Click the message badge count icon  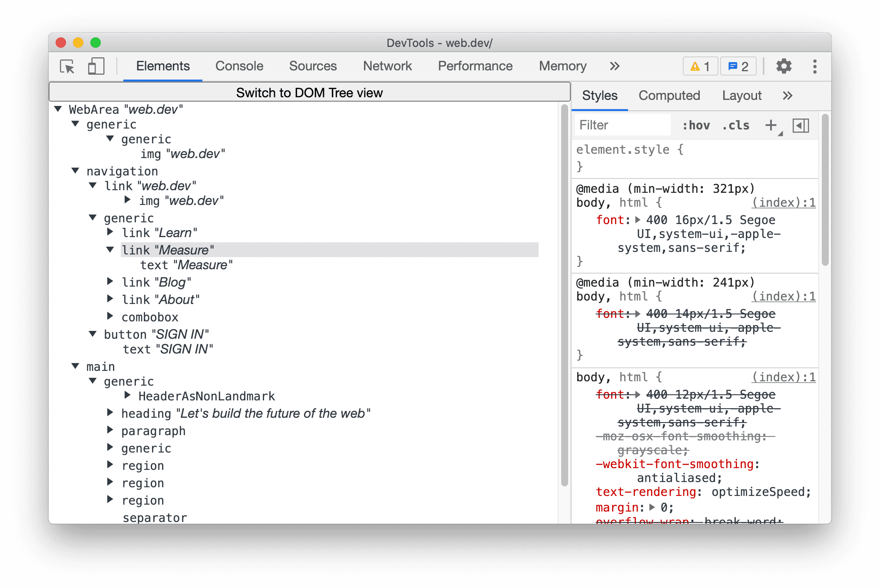point(740,66)
